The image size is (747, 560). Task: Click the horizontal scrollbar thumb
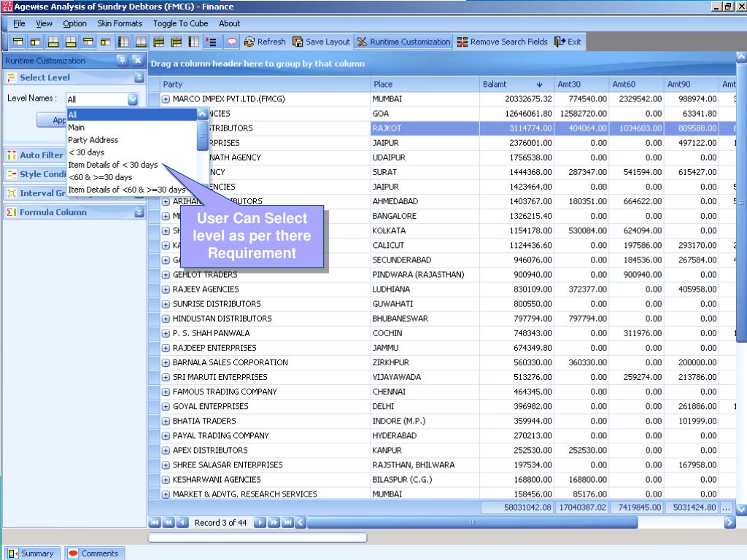472,522
